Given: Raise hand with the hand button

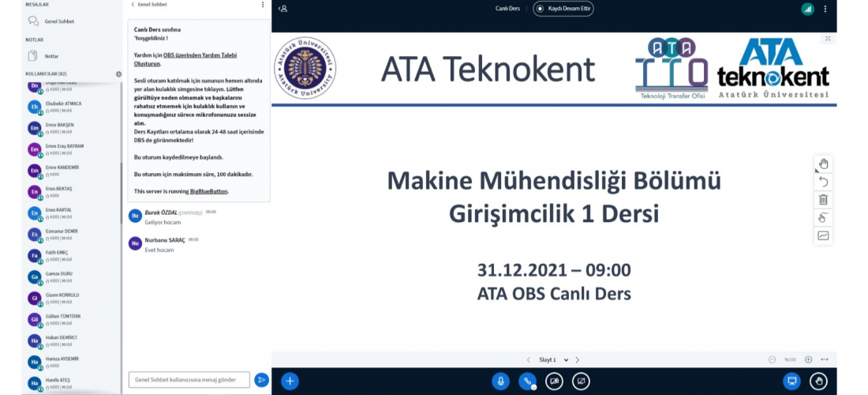Looking at the screenshot, I should [x=818, y=381].
